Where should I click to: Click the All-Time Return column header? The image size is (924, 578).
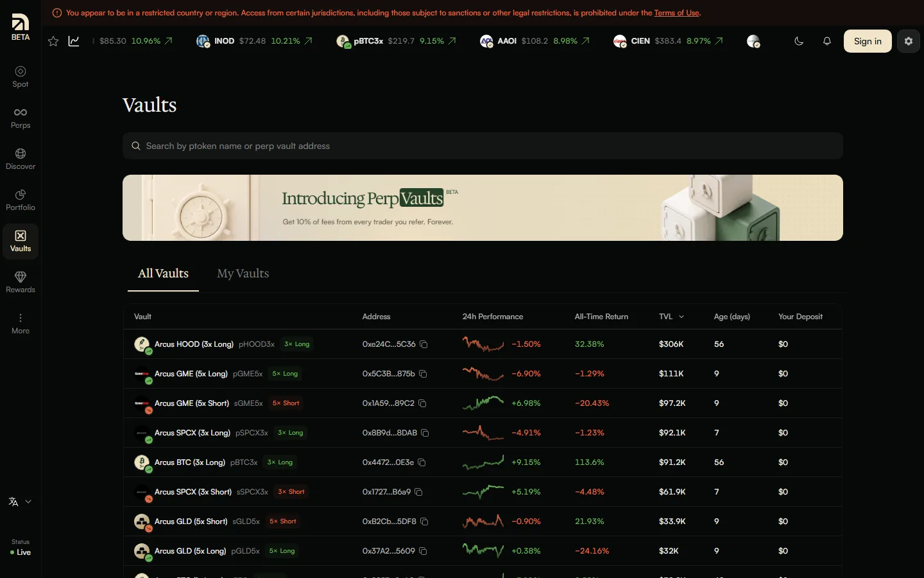601,317
